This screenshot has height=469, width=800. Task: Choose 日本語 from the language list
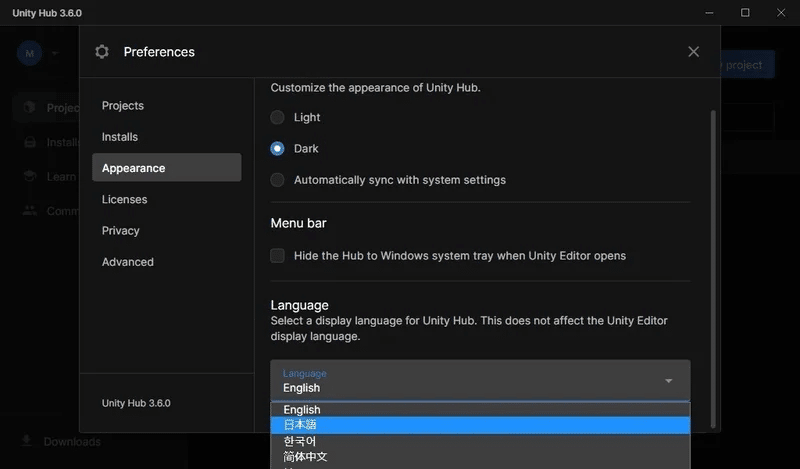pos(480,425)
